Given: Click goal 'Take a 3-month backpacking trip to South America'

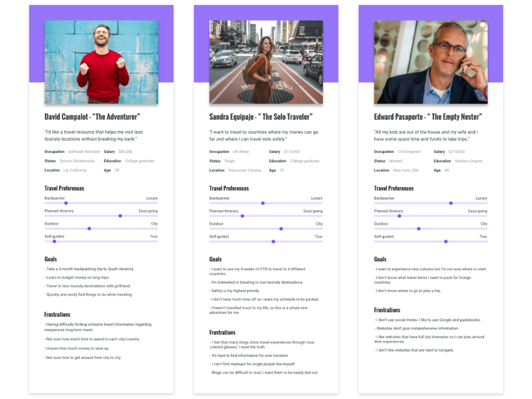Looking at the screenshot, I should 90,269.
